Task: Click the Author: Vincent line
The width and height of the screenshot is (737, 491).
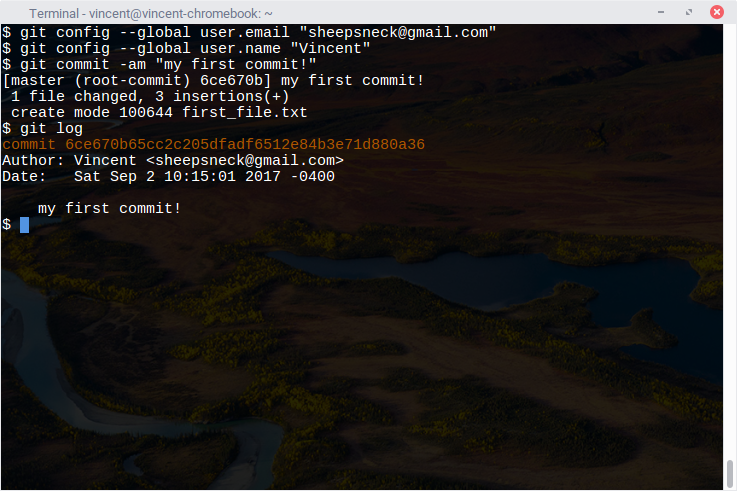Action: click(x=173, y=160)
